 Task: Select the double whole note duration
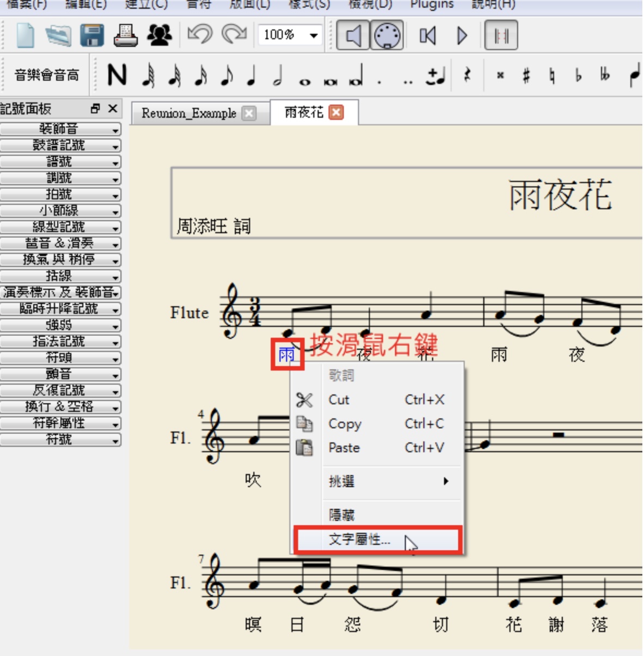pos(330,82)
